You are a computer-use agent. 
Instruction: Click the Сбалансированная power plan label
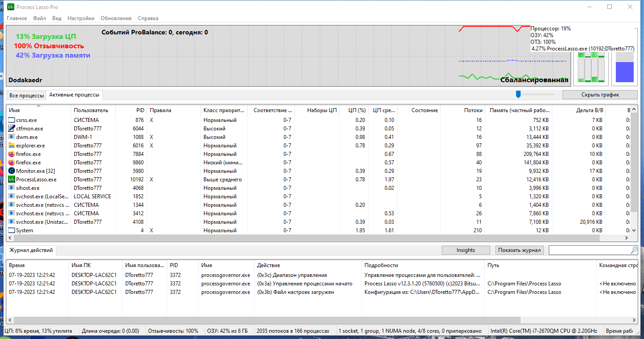click(x=534, y=80)
